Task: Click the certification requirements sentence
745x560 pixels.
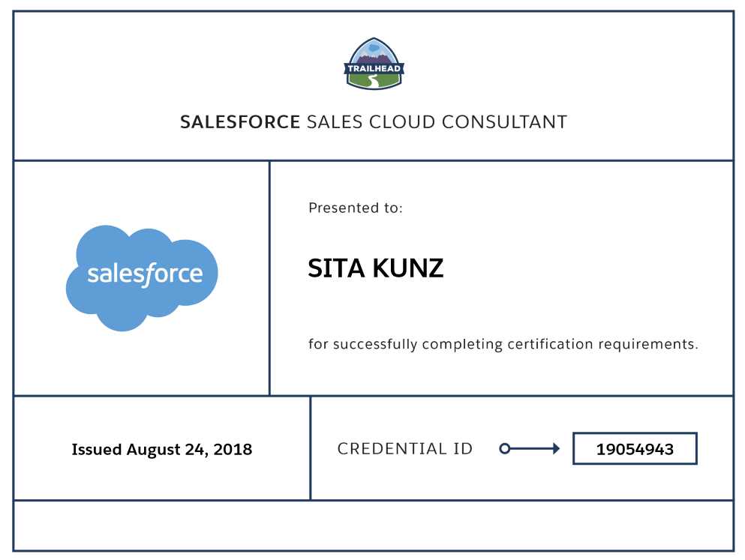Action: coord(503,344)
